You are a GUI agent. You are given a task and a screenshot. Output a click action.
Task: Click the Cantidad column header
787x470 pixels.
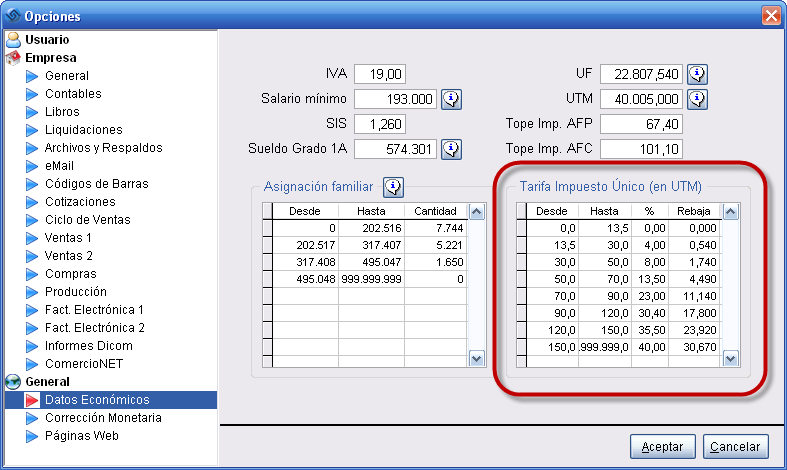pos(436,211)
